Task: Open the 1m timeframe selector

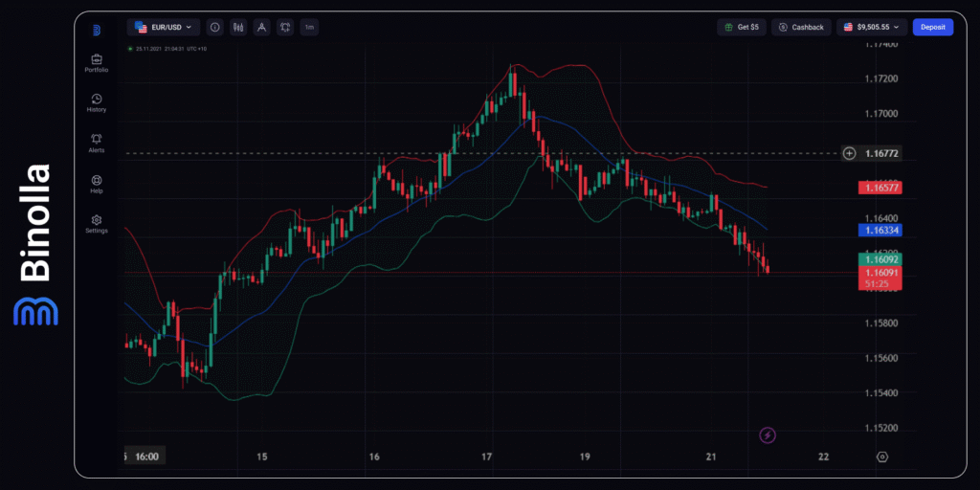Action: pos(309,28)
